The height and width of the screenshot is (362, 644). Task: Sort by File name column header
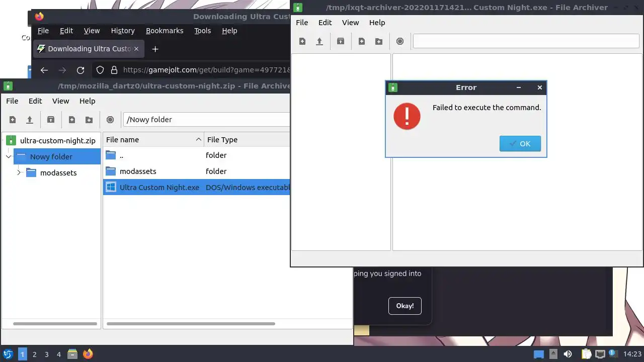153,140
